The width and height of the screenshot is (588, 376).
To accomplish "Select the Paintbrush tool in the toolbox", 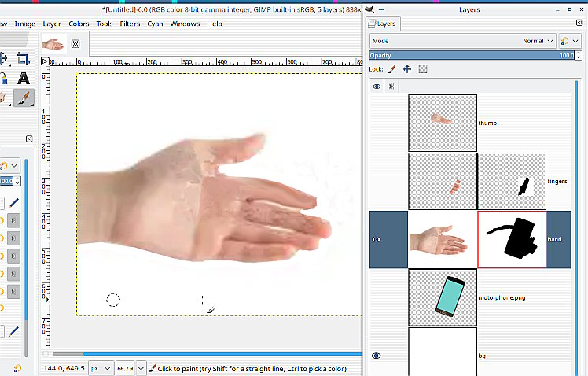I will tap(24, 98).
